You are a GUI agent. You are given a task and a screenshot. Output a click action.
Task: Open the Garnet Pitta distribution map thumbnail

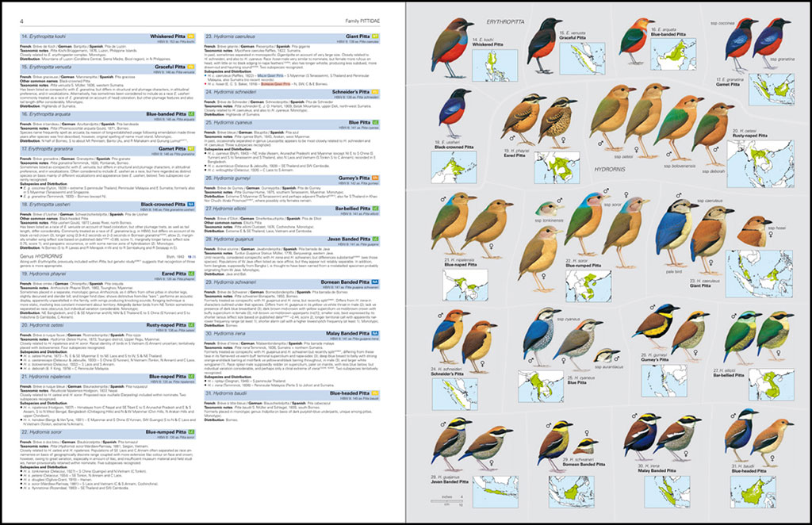point(771,91)
